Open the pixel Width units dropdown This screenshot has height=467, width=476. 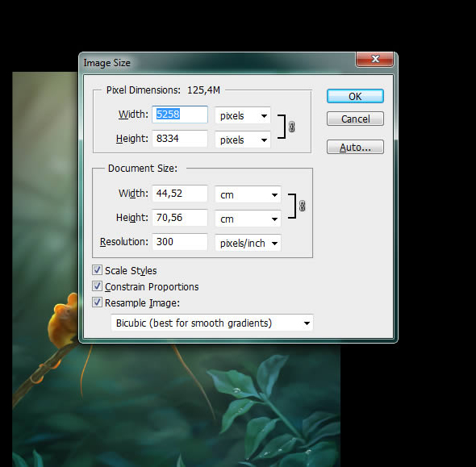point(243,115)
